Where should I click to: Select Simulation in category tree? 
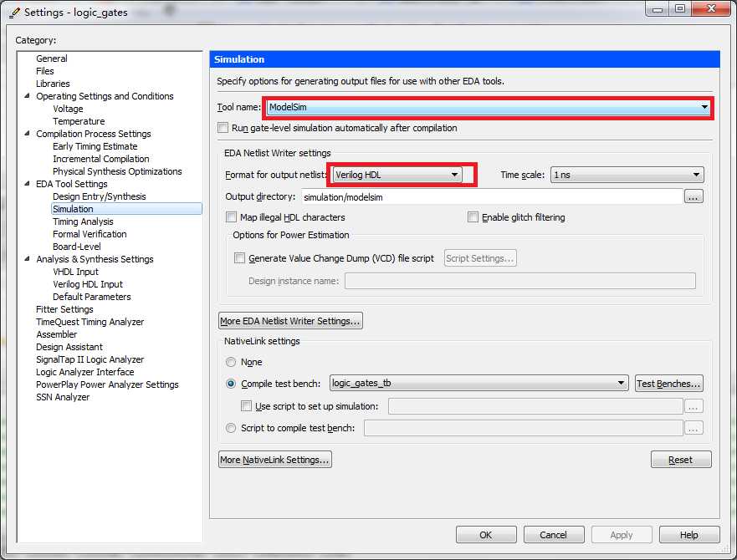(x=126, y=209)
